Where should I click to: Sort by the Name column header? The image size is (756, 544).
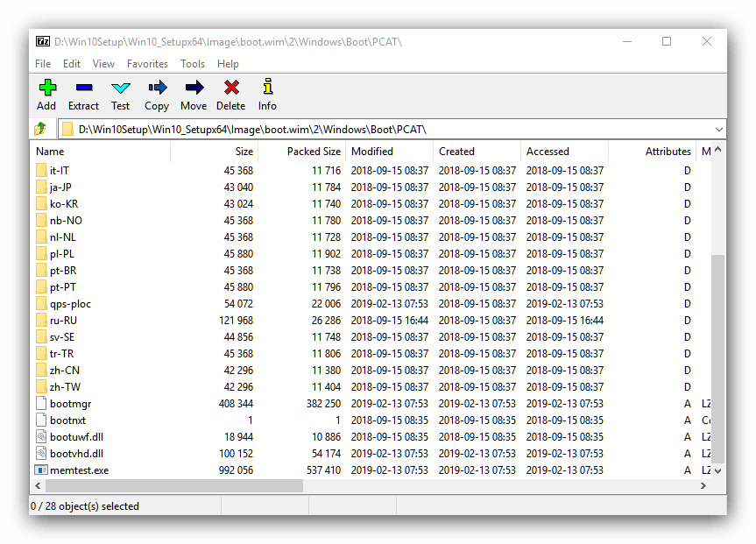point(102,152)
